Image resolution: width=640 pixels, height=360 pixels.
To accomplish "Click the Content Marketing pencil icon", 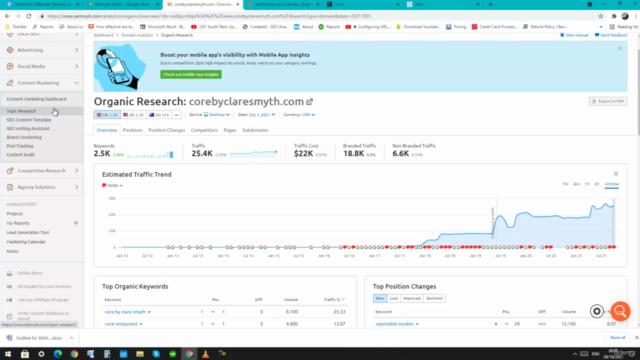I will (x=10, y=83).
